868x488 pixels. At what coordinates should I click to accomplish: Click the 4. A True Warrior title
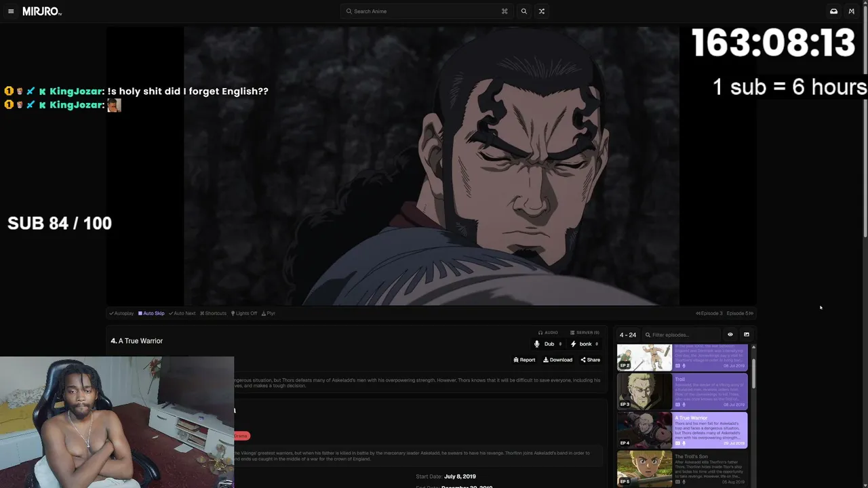click(137, 341)
